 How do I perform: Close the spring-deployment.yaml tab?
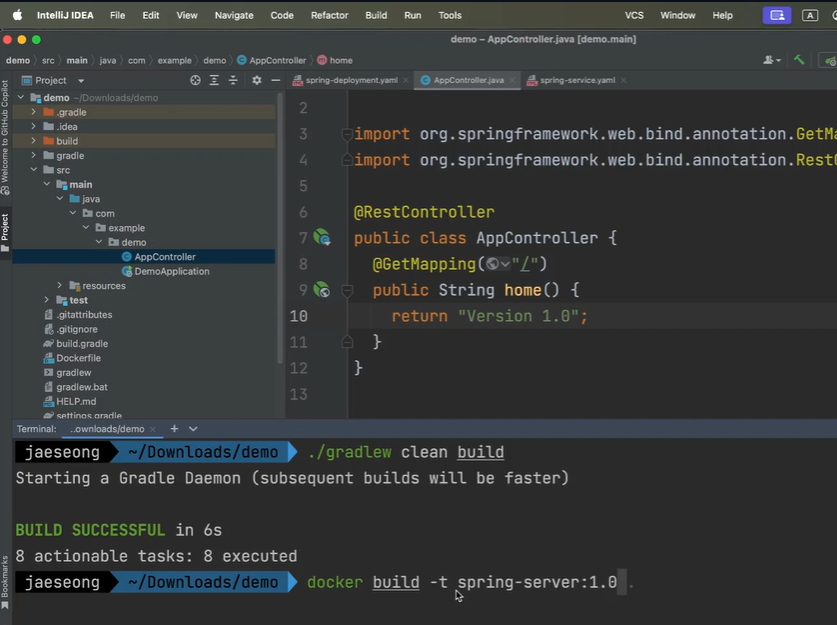[406, 80]
